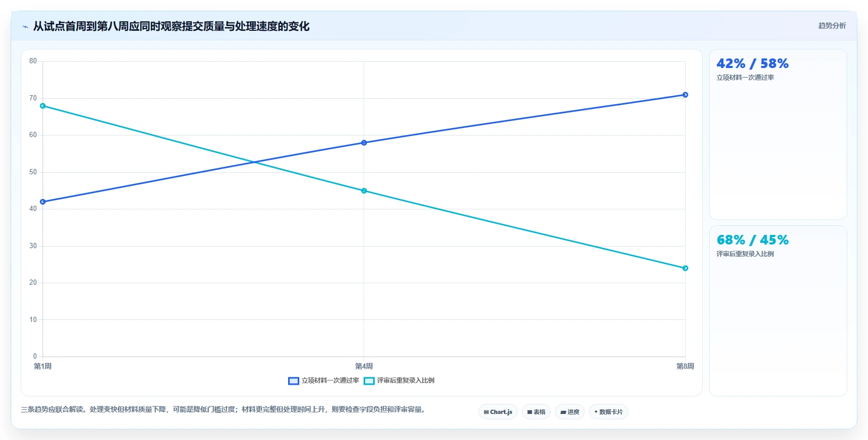Open the 42% / 58% stat card
This screenshot has width=868, height=440.
(778, 134)
